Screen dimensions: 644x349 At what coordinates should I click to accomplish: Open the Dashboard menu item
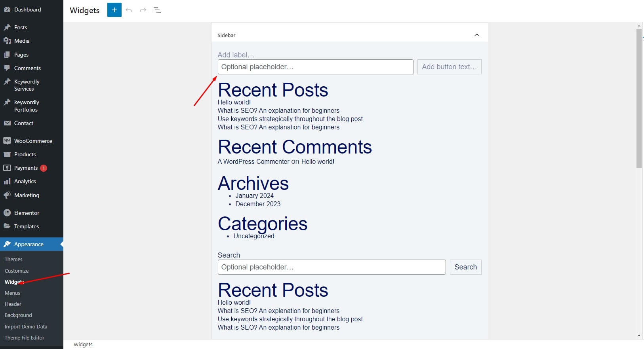[x=27, y=9]
